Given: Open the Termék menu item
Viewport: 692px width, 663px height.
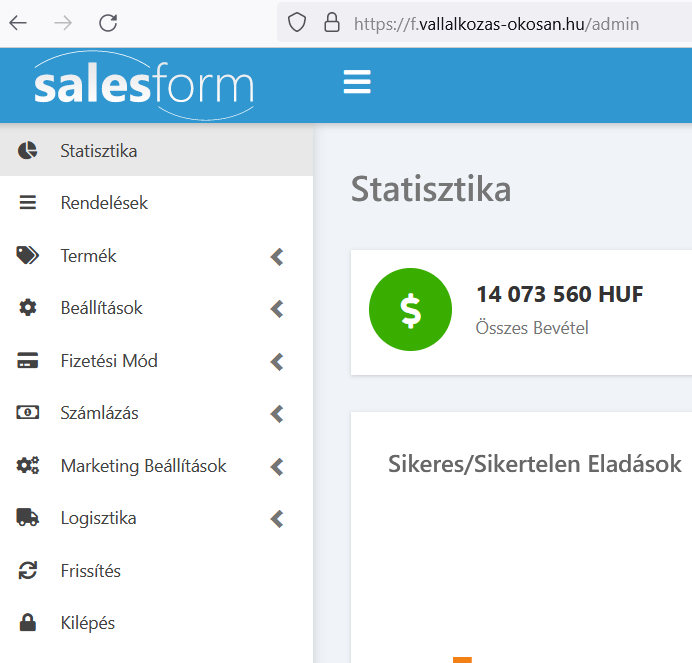Looking at the screenshot, I should [x=156, y=256].
